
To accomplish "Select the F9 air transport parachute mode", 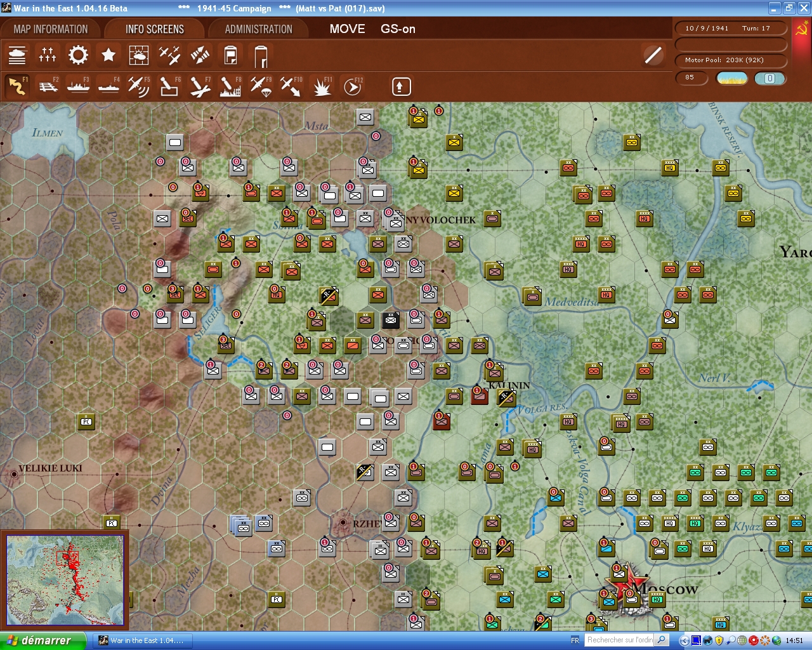I will (261, 86).
